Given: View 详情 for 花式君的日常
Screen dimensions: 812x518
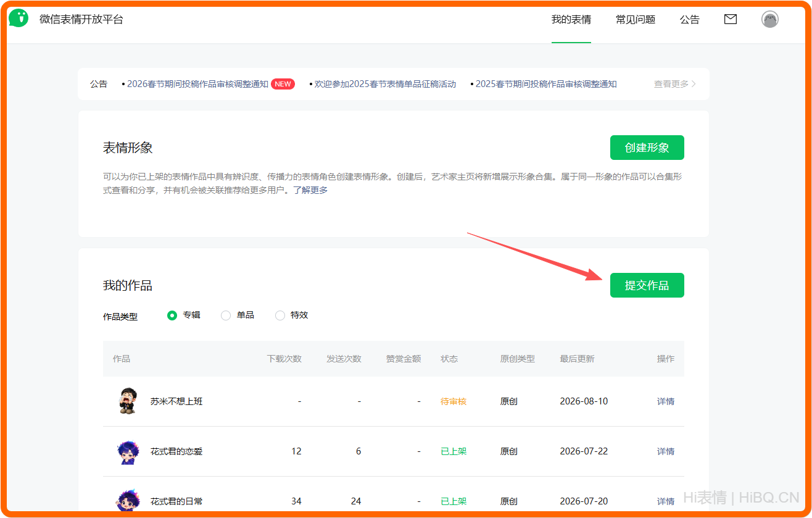Looking at the screenshot, I should pyautogui.click(x=666, y=501).
